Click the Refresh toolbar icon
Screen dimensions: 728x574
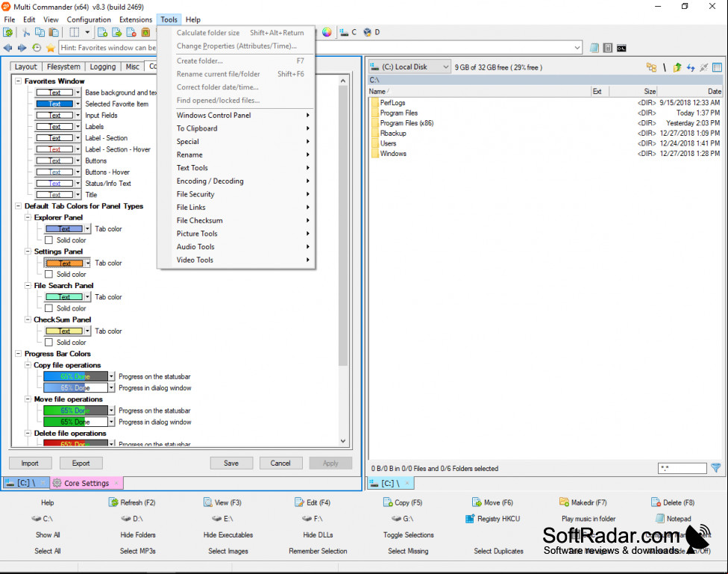pyautogui.click(x=8, y=32)
